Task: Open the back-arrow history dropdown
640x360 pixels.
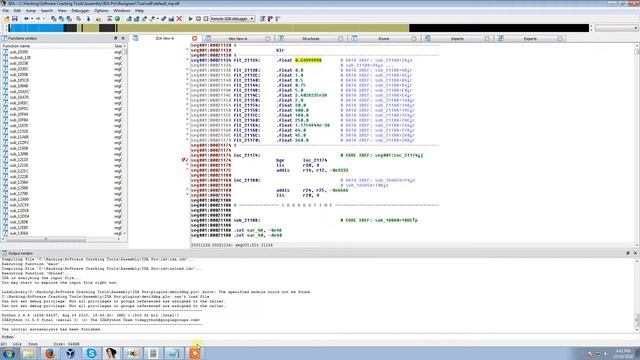Action: coord(32,19)
